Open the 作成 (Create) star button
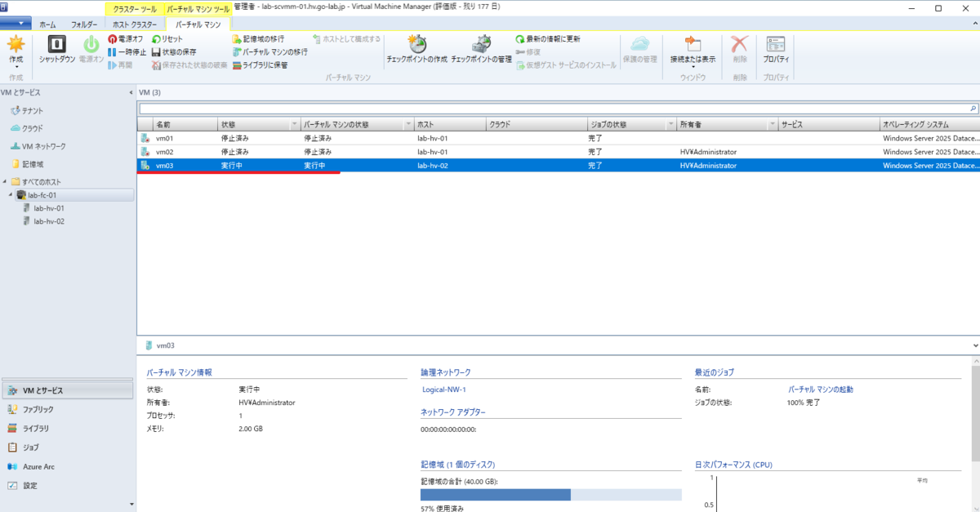The image size is (980, 512). 16,51
